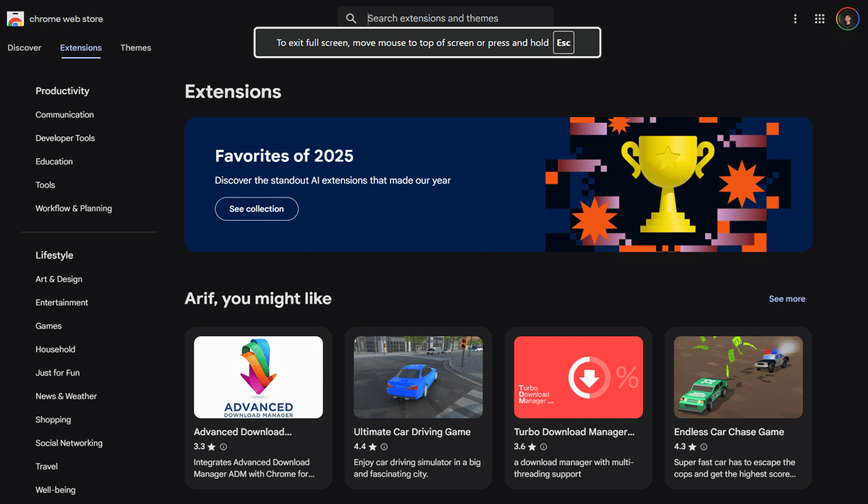Switch to the Themes tab
Viewport: 868px width, 504px height.
135,48
